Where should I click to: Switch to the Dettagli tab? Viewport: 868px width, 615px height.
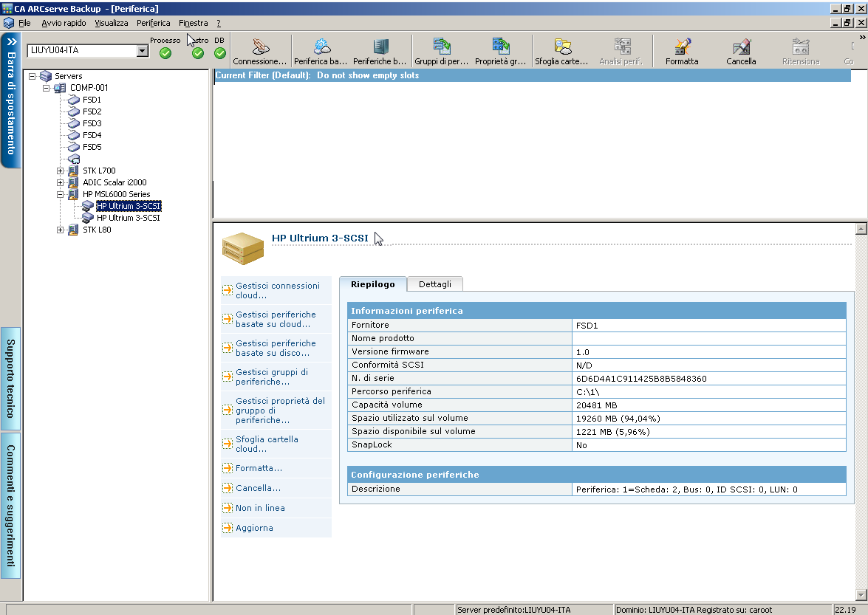pos(434,284)
